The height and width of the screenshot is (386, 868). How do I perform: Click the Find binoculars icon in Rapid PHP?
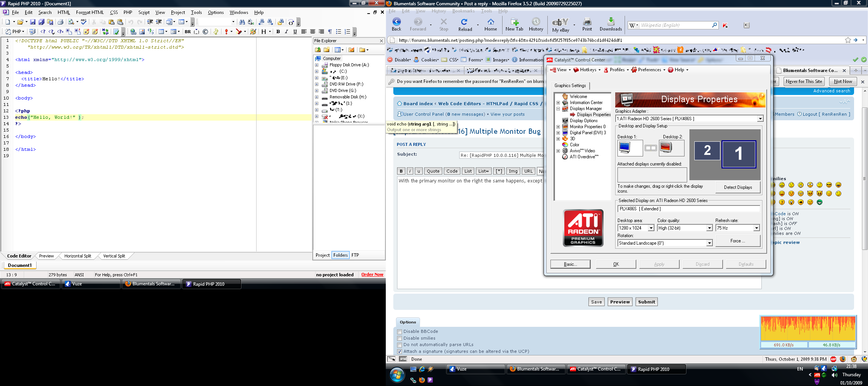tap(242, 22)
